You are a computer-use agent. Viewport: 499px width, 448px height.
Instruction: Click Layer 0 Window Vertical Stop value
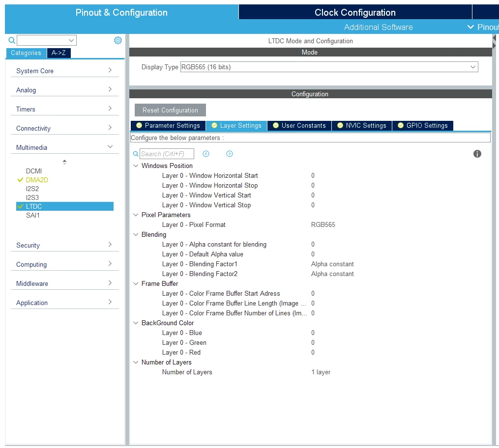(x=313, y=205)
